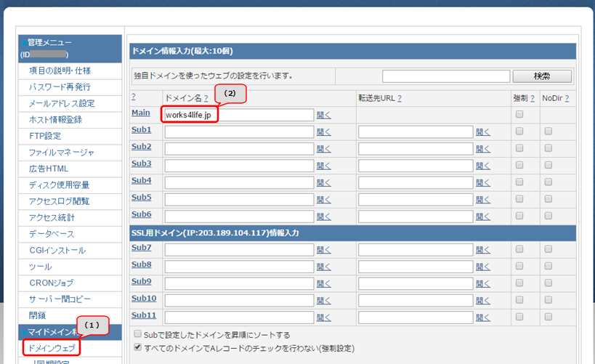Open 閉鎖 menu item
The image size is (595, 364).
point(37,315)
